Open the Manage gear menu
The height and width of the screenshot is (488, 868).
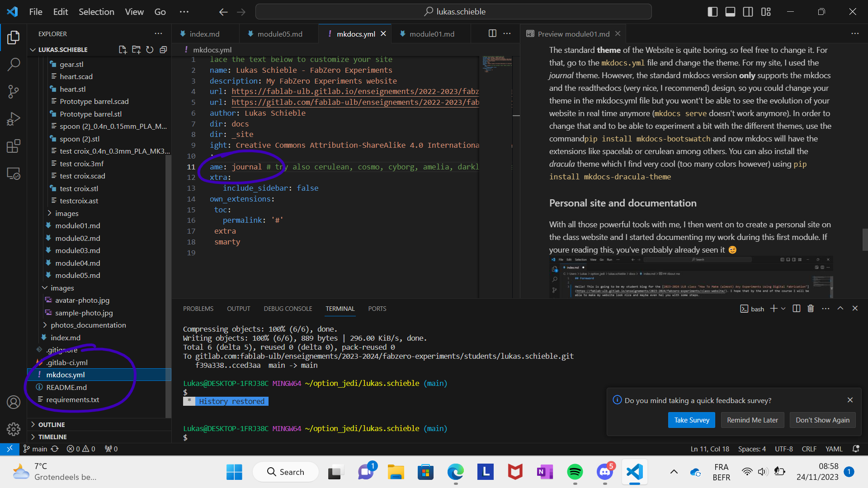(x=14, y=429)
